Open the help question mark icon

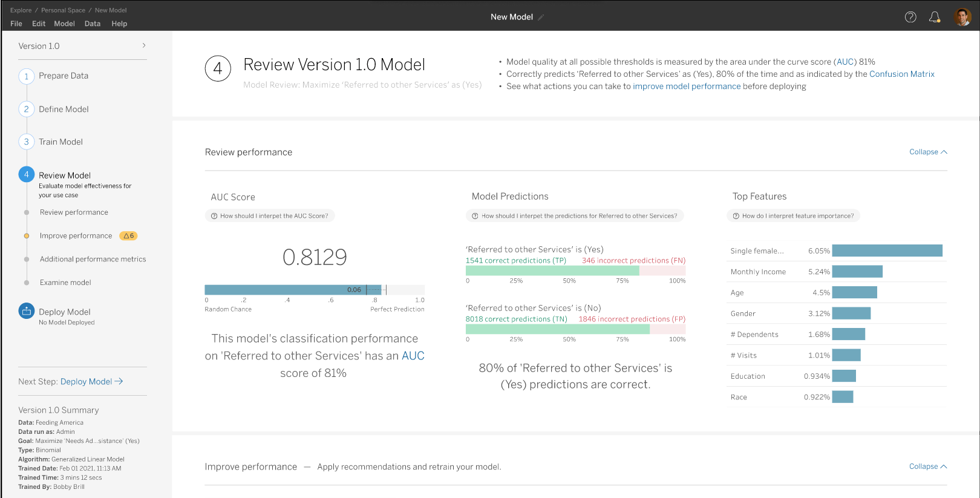click(x=910, y=17)
